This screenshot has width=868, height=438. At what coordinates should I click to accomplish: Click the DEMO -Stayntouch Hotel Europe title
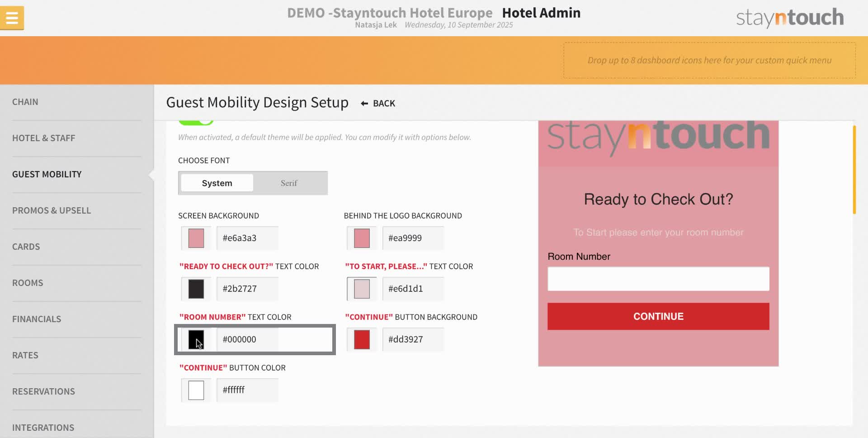[x=390, y=13]
